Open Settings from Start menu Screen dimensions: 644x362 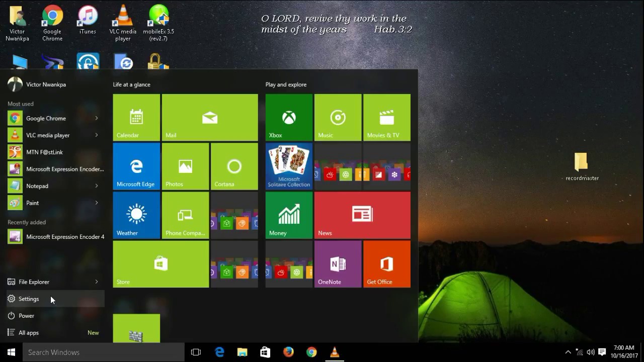[x=55, y=299]
